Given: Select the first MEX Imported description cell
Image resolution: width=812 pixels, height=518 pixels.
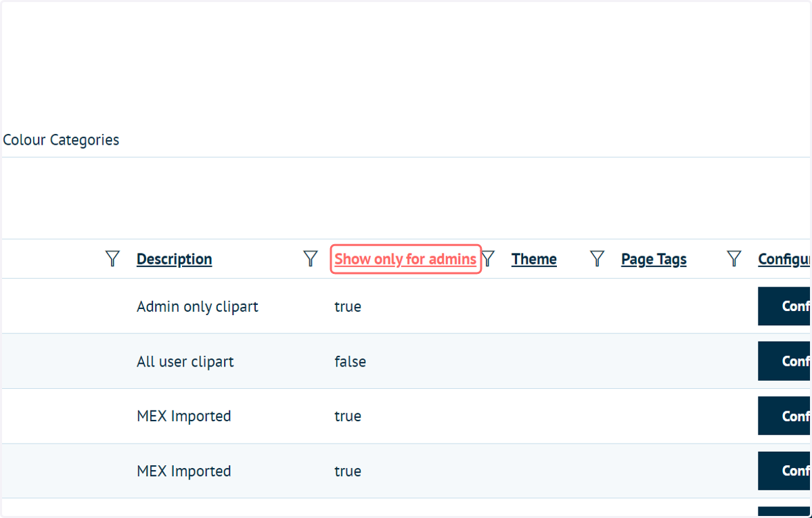Looking at the screenshot, I should point(184,416).
